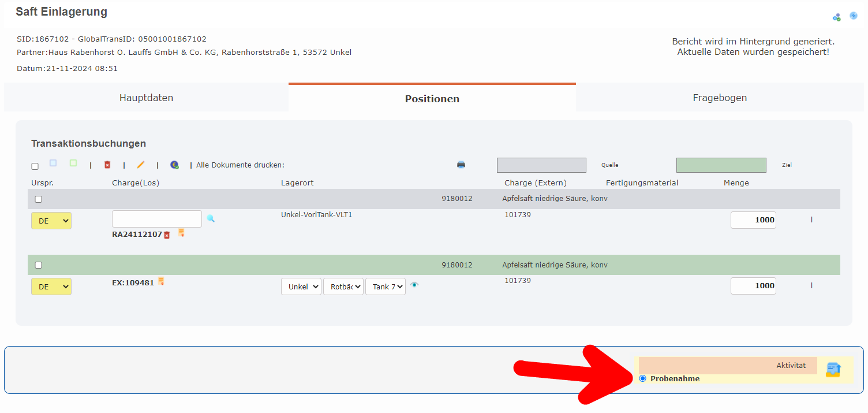
Task: Click the orange pencil edit icon
Action: (140, 165)
